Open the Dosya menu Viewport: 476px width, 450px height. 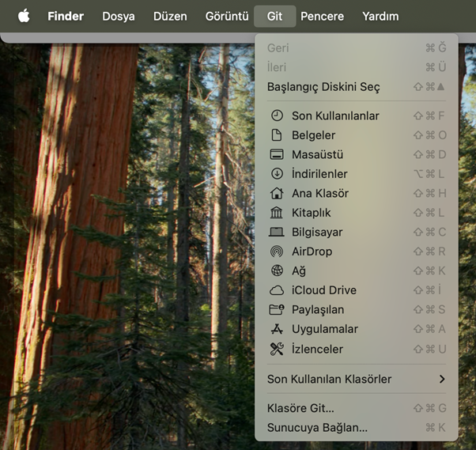tap(119, 16)
